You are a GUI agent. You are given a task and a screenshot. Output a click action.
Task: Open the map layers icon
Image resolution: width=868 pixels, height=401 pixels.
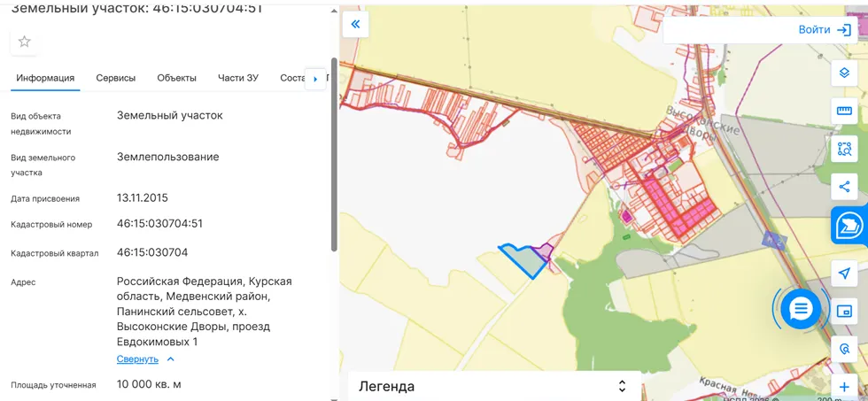pos(844,73)
